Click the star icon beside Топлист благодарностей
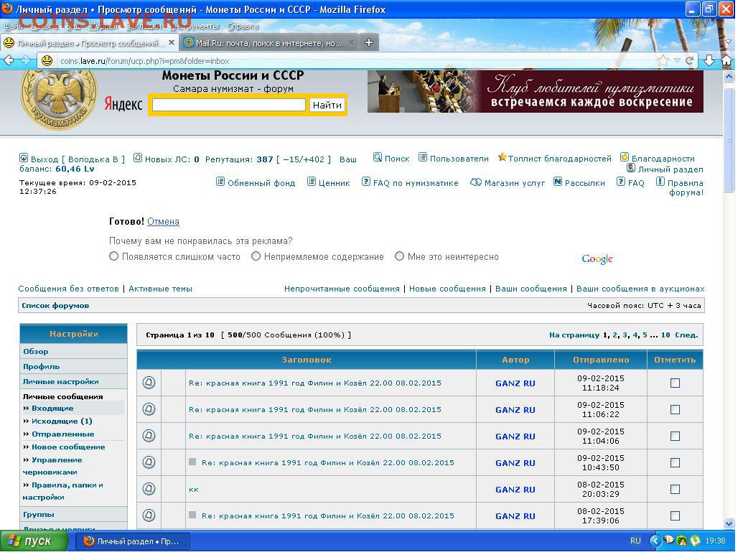This screenshot has width=743, height=560. [x=503, y=157]
